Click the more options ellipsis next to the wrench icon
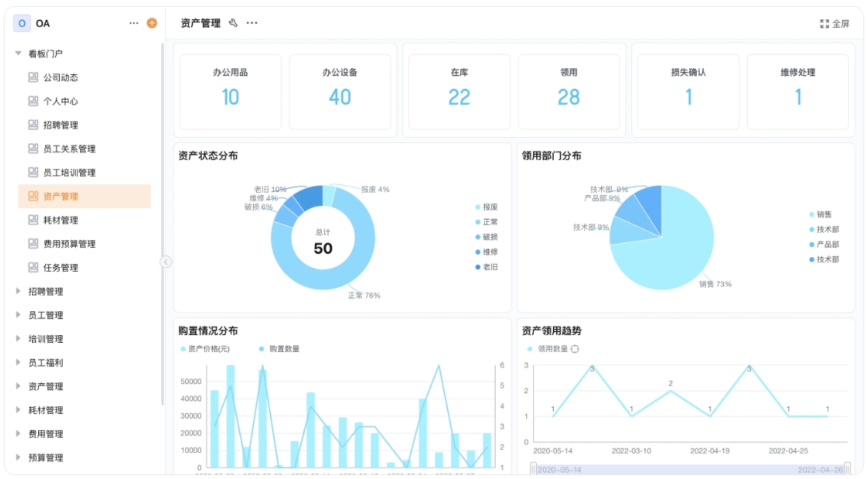868x479 pixels. pyautogui.click(x=253, y=23)
